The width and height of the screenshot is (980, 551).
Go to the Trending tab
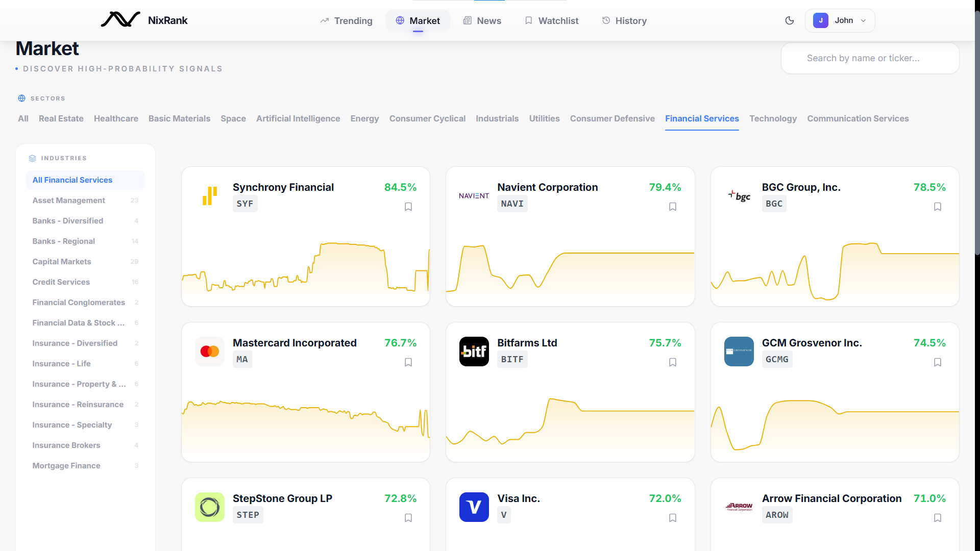(347, 20)
